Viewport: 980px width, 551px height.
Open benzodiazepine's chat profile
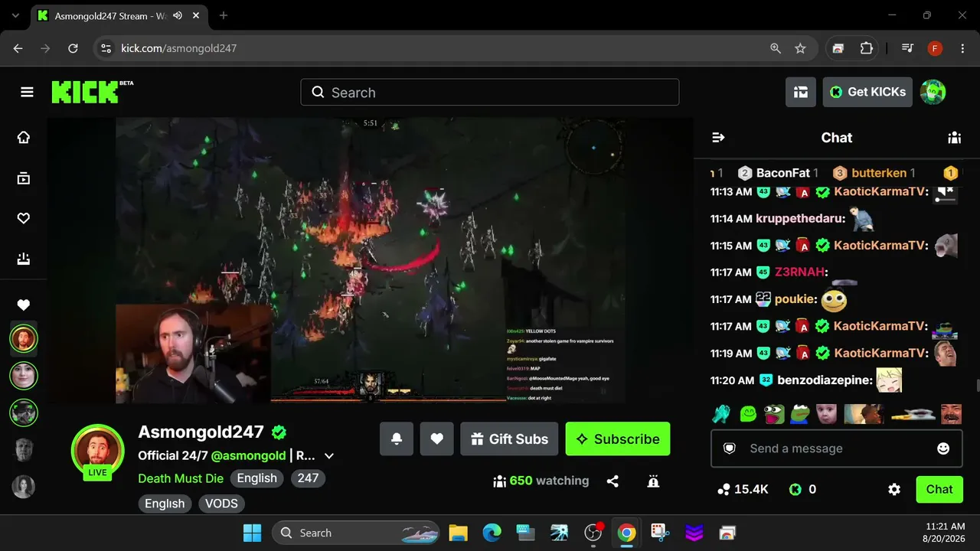tap(825, 380)
